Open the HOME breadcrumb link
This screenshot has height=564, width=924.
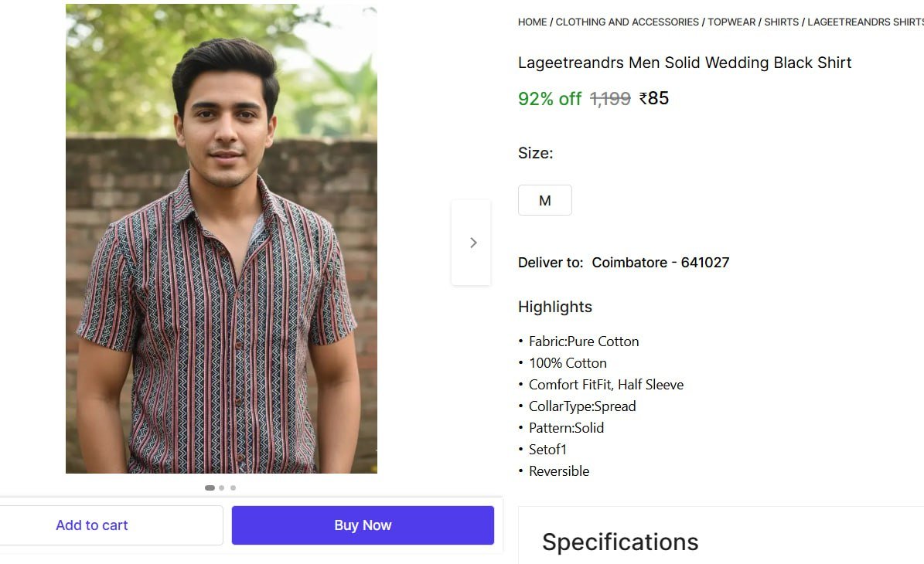pyautogui.click(x=532, y=22)
